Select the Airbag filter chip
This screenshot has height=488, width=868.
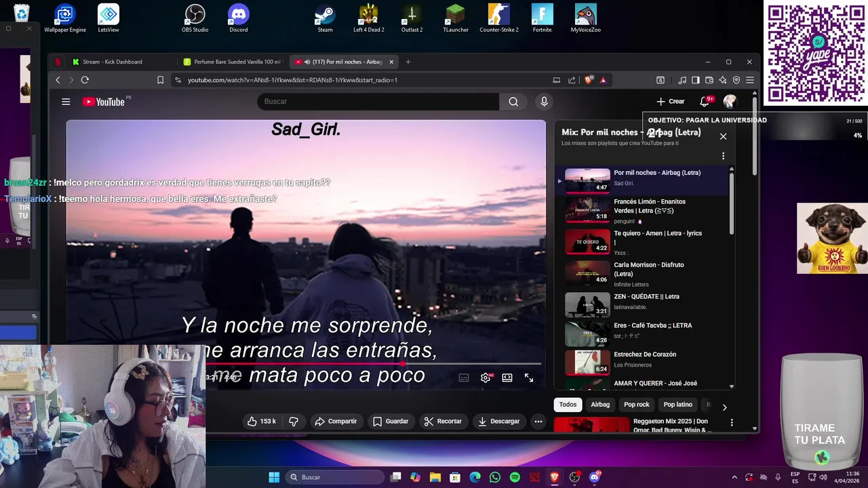pyautogui.click(x=600, y=405)
